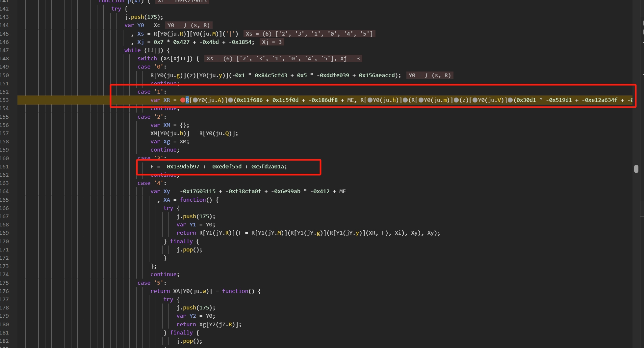Click the grey breakpoint dot before (0x30d1
The height and width of the screenshot is (348, 644).
click(x=510, y=100)
